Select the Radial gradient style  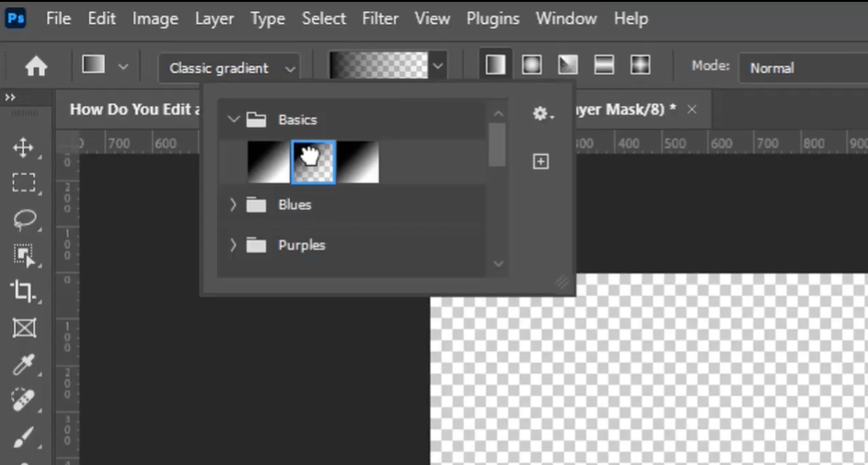click(531, 65)
